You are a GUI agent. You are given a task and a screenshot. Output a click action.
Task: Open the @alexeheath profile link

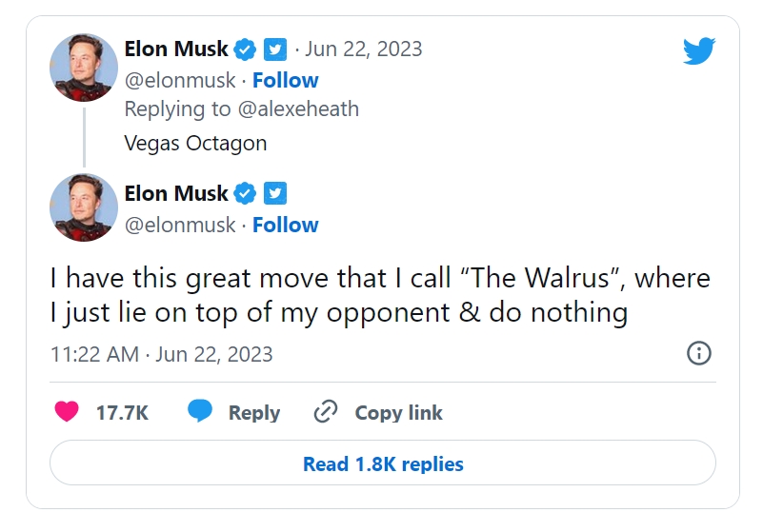(x=298, y=108)
